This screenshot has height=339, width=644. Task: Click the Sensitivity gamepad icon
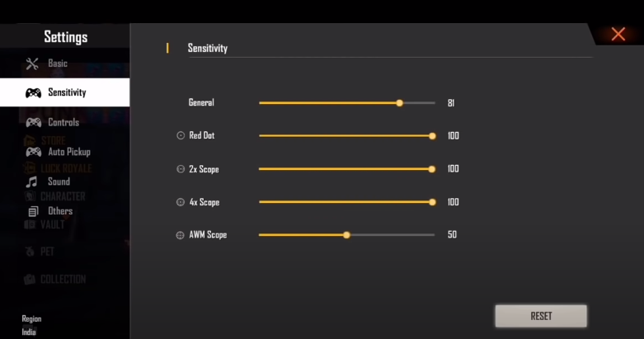[x=33, y=93]
